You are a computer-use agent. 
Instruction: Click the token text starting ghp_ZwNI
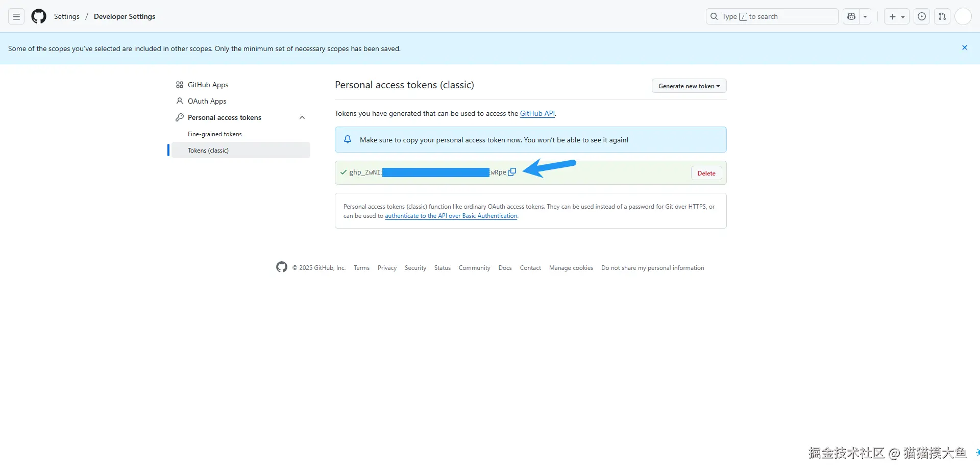tap(428, 172)
